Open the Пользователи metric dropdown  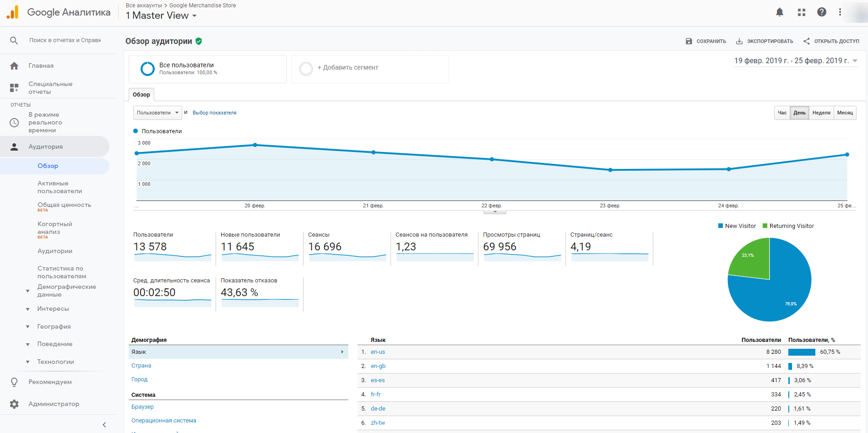tap(157, 113)
